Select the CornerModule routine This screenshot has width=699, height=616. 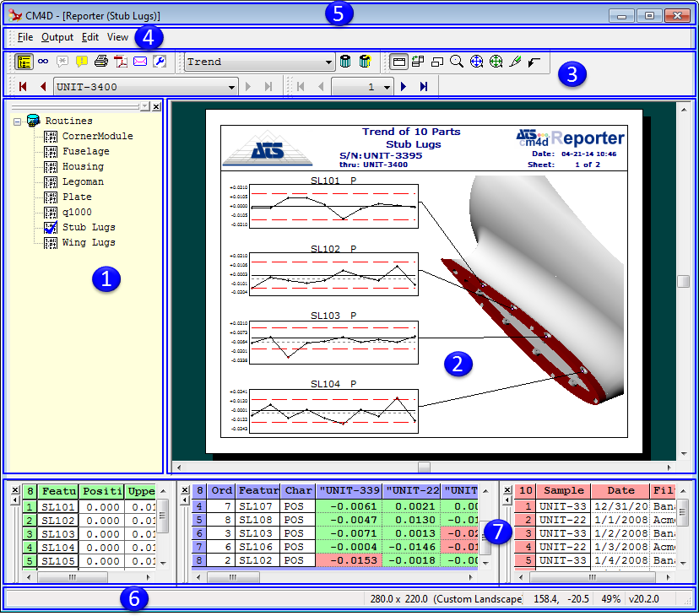(x=98, y=136)
